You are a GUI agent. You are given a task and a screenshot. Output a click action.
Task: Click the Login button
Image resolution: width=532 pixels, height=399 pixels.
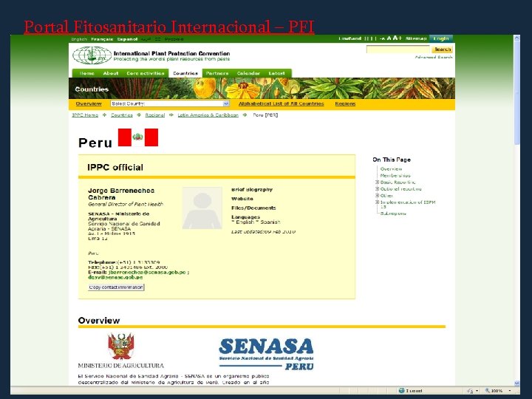[440, 38]
